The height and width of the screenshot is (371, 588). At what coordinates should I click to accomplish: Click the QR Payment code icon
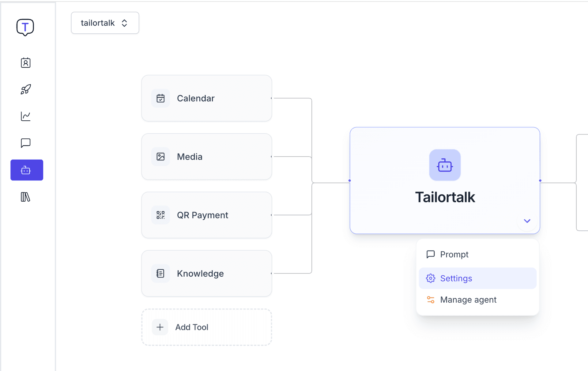(160, 215)
